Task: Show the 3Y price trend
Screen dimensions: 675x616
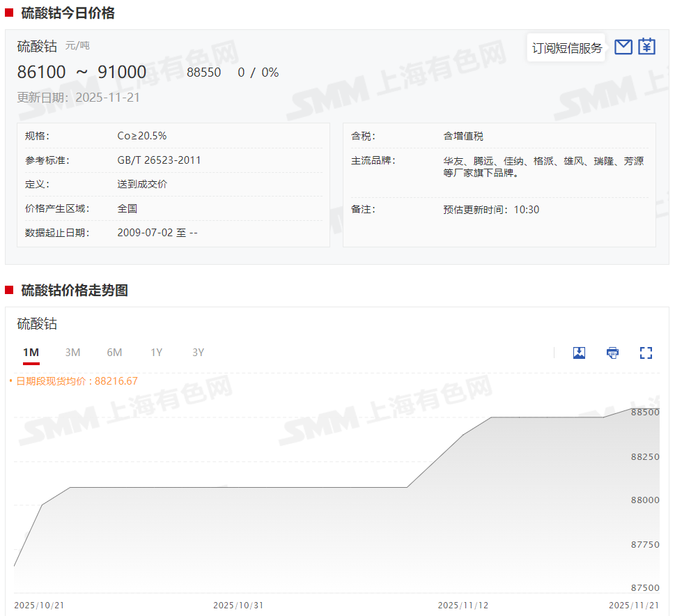Action: pyautogui.click(x=199, y=353)
